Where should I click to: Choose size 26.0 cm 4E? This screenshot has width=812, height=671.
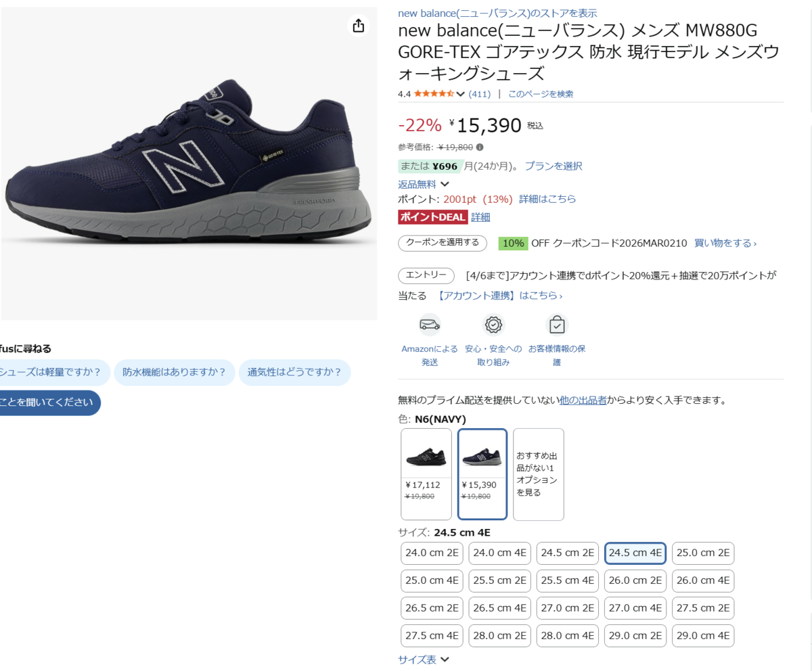pos(703,580)
